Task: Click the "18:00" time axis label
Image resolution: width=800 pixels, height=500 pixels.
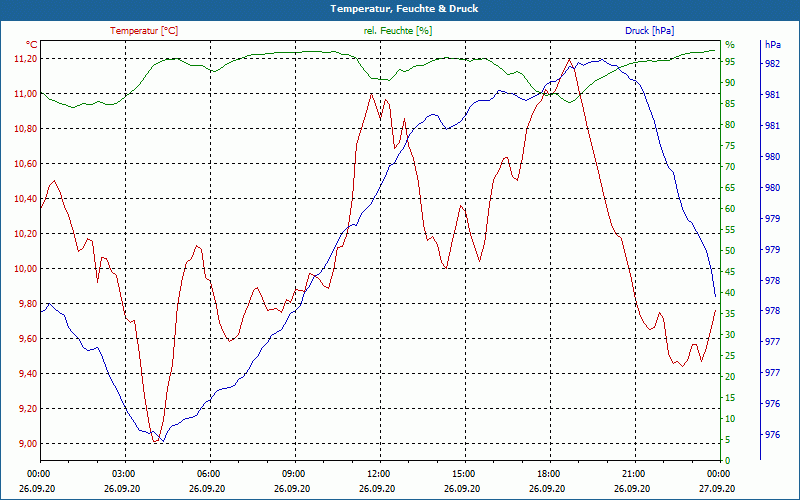Action: pos(550,474)
